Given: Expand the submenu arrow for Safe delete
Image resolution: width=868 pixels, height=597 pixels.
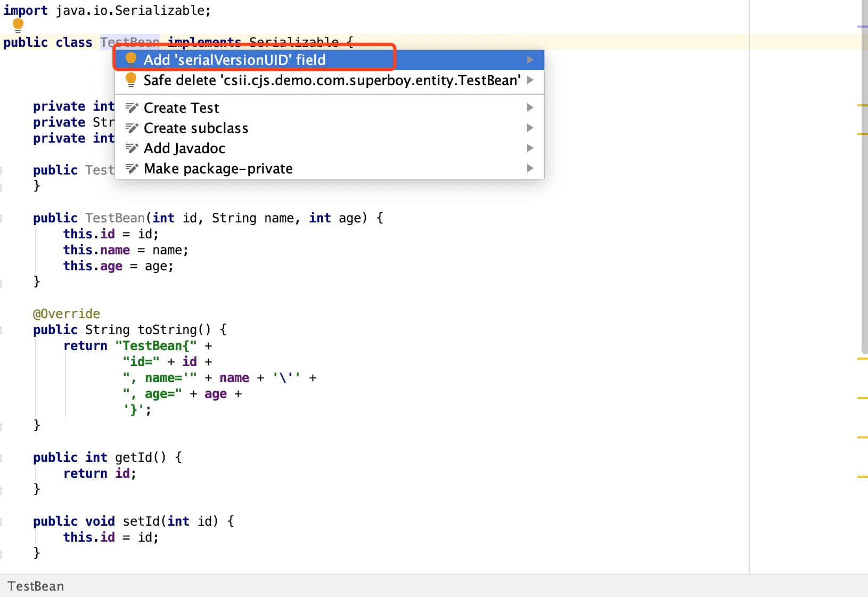Looking at the screenshot, I should [530, 80].
